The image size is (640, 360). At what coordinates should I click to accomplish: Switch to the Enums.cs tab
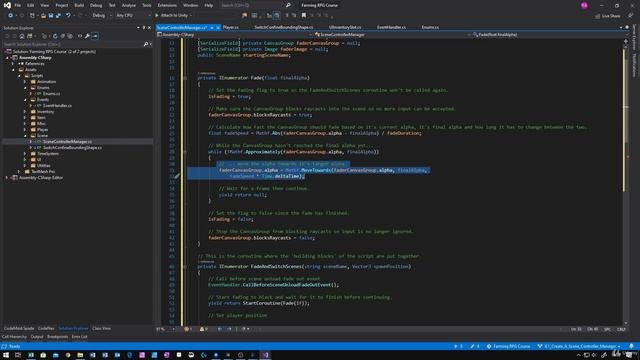430,27
